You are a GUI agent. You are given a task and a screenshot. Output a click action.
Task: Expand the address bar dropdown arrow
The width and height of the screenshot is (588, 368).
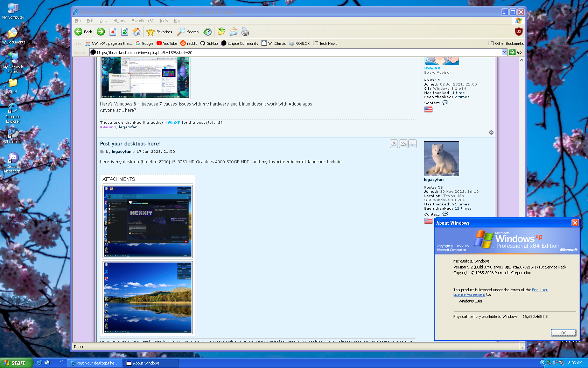point(504,52)
